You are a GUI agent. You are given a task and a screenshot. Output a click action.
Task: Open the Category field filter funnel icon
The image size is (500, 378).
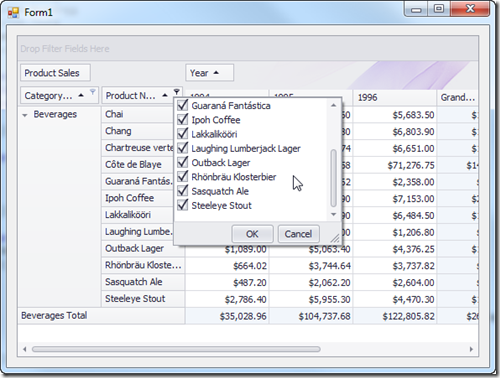click(x=93, y=91)
